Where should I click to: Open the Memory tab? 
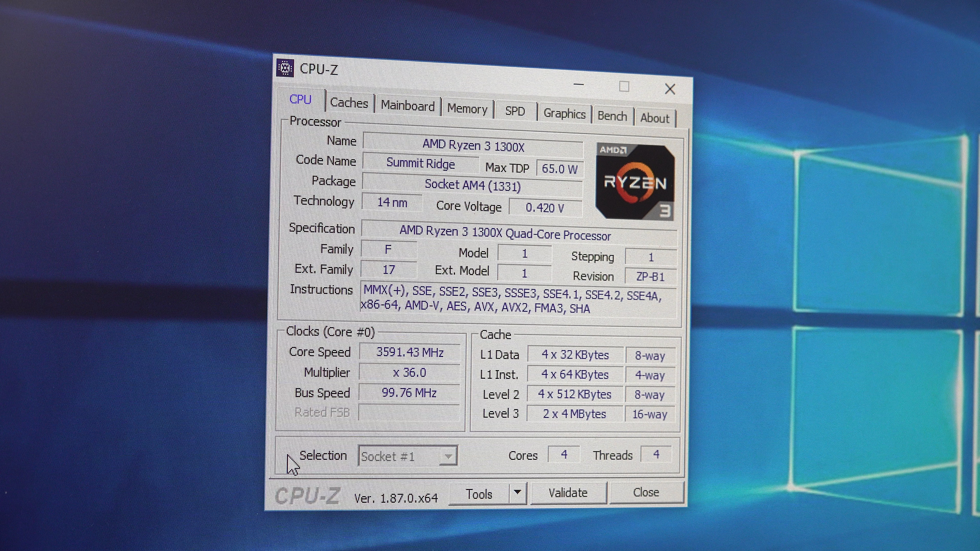[467, 109]
